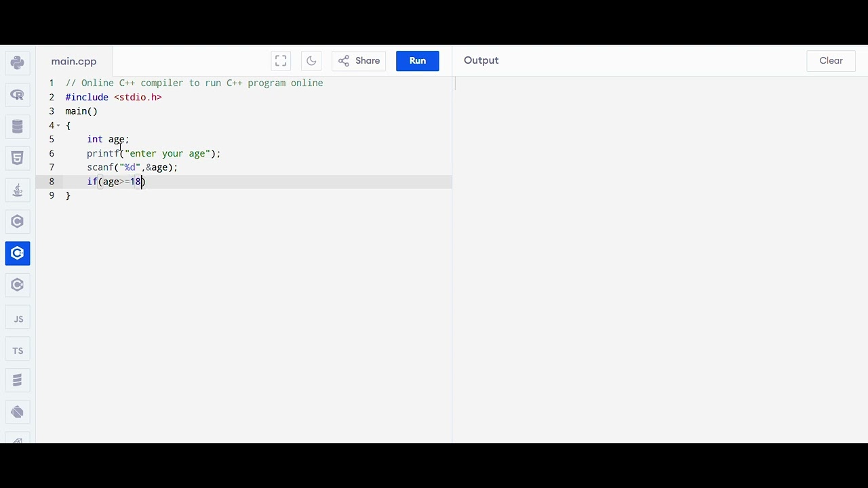The width and height of the screenshot is (868, 488).
Task: Open the Java compiler icon
Action: pyautogui.click(x=18, y=190)
